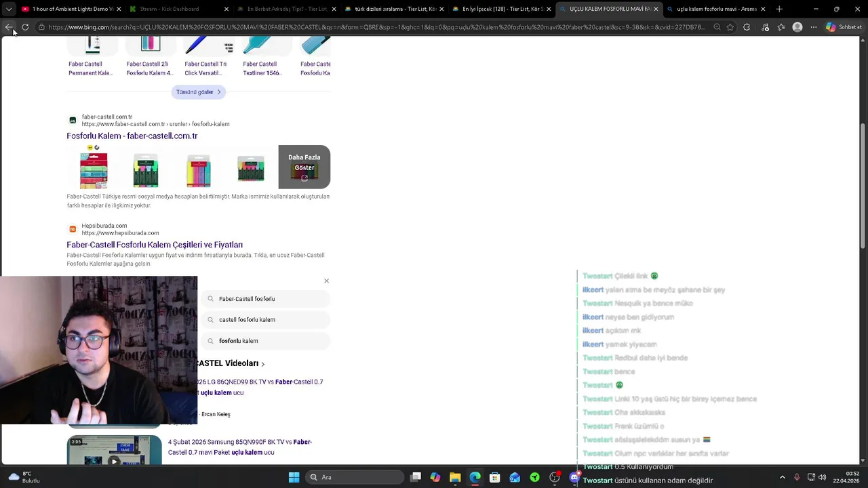Open the Copilot app on the taskbar

click(x=435, y=477)
